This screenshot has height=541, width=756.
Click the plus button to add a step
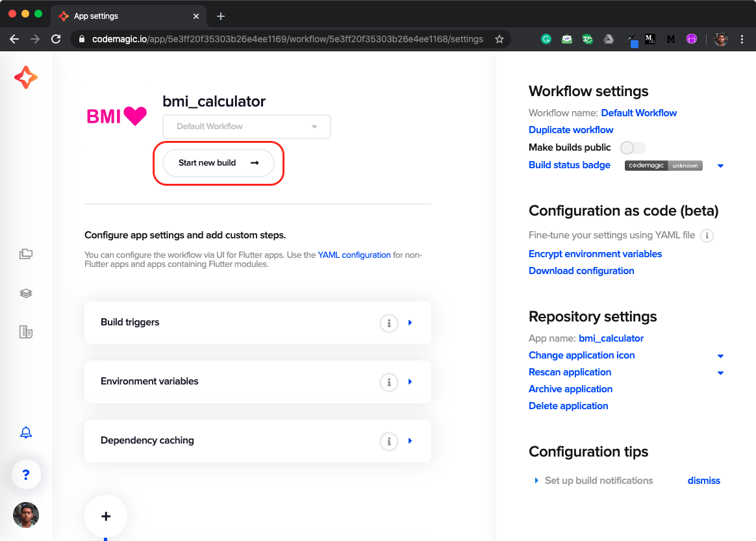pos(105,516)
